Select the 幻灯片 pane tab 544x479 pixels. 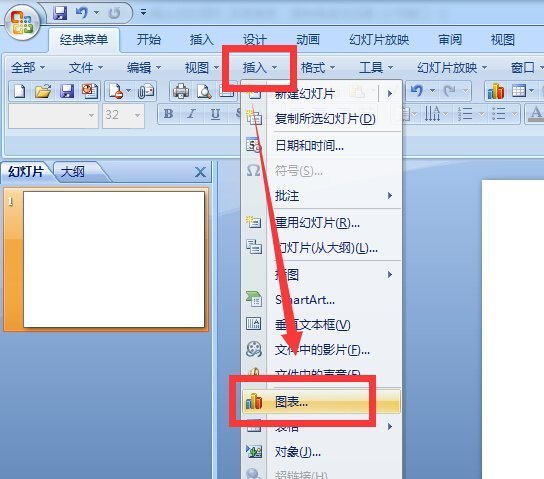point(26,172)
